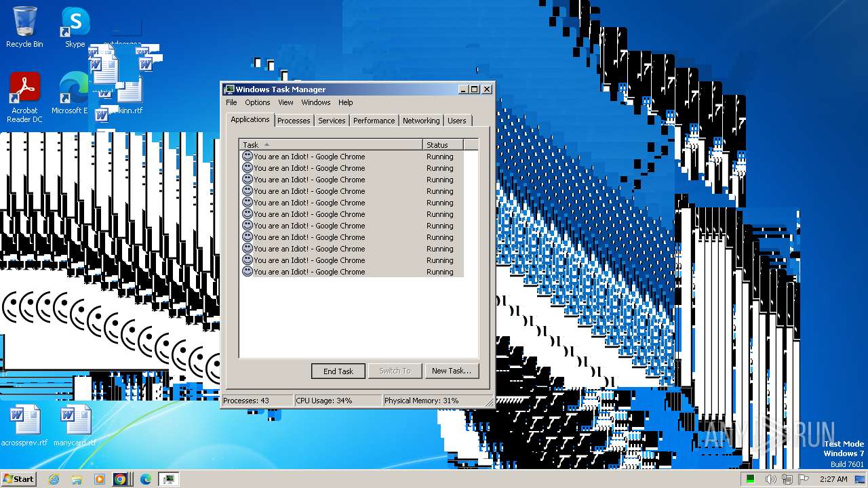
Task: Open the File menu in Task Manager
Action: [x=231, y=102]
